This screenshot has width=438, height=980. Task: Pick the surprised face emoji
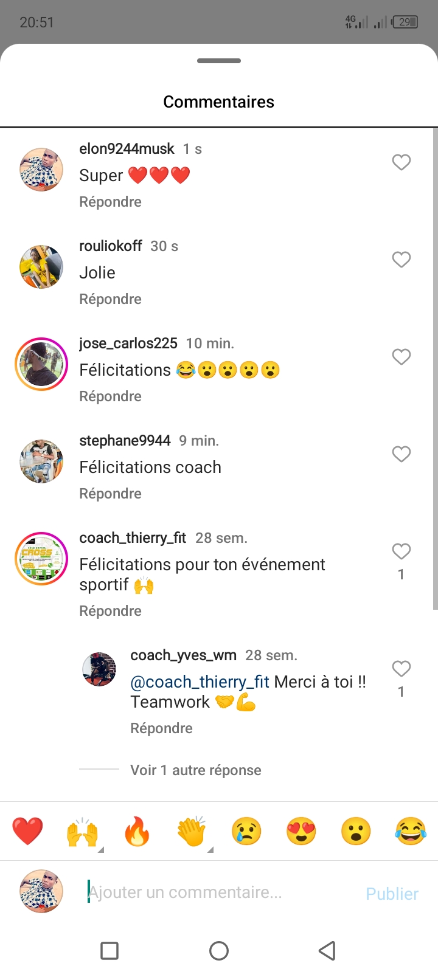(x=356, y=831)
